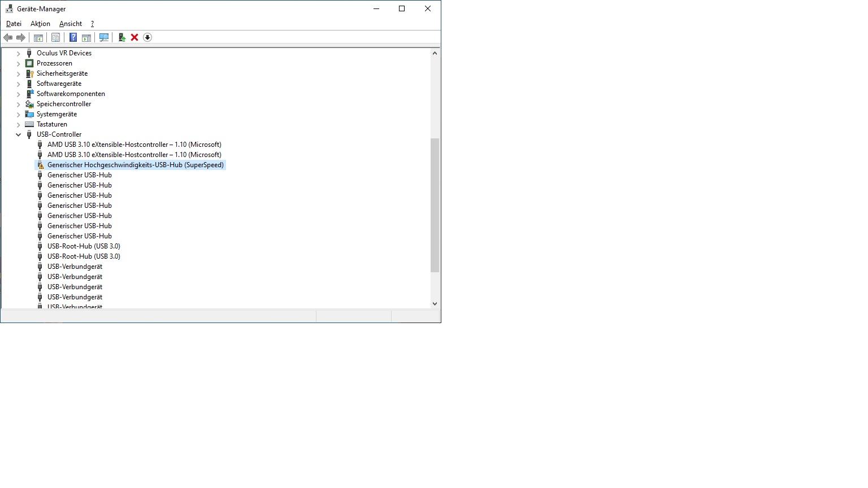Click the Prozessoren chip icon
The height and width of the screenshot is (488, 868).
coord(29,63)
